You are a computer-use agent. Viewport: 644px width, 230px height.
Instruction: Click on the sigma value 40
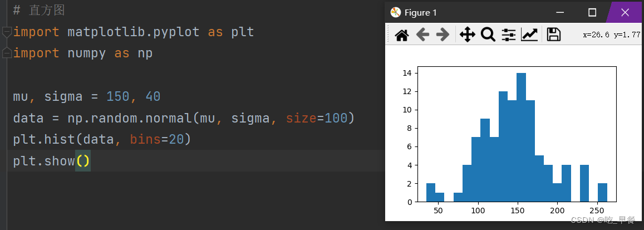click(153, 97)
